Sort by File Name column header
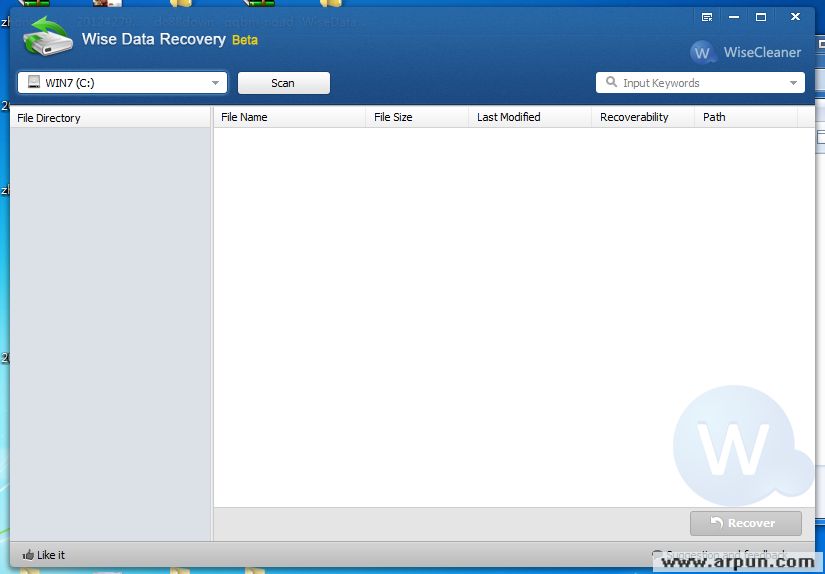The height and width of the screenshot is (574, 825). click(289, 117)
